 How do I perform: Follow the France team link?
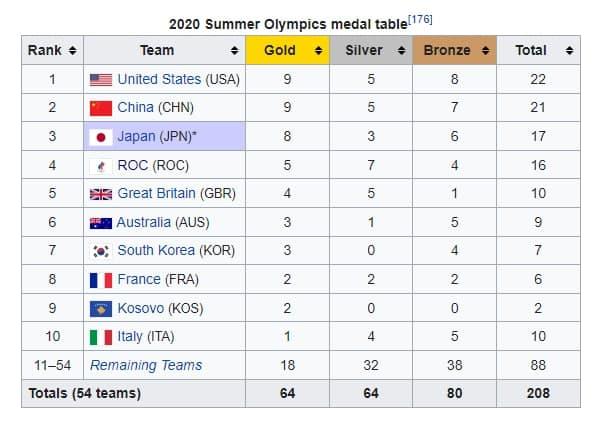(x=139, y=279)
